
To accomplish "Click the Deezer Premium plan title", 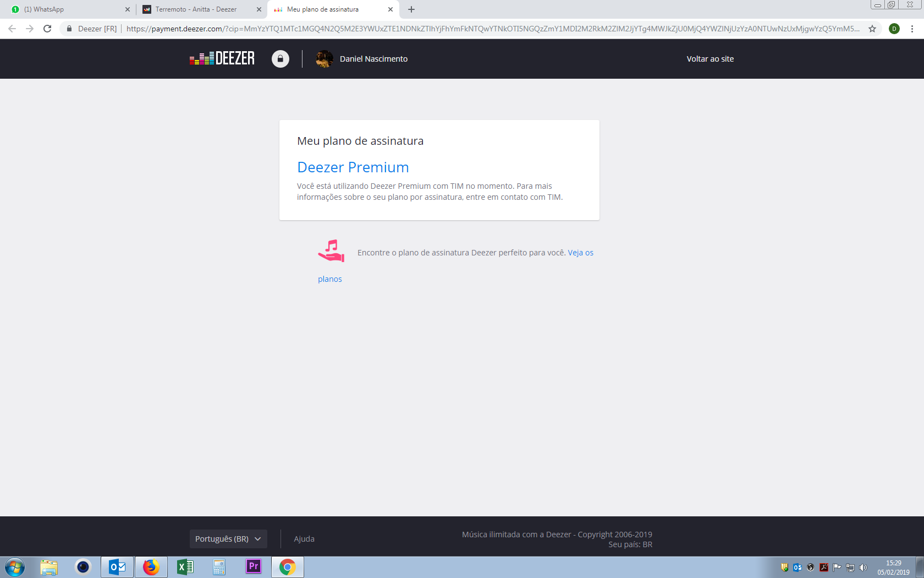I will [353, 167].
